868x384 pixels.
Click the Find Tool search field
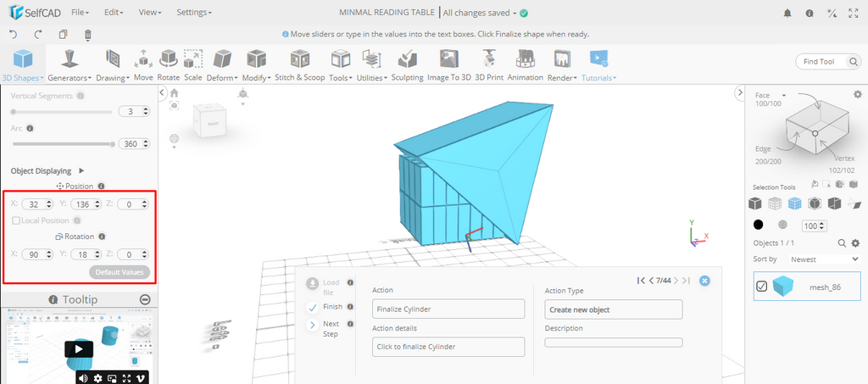(x=826, y=62)
